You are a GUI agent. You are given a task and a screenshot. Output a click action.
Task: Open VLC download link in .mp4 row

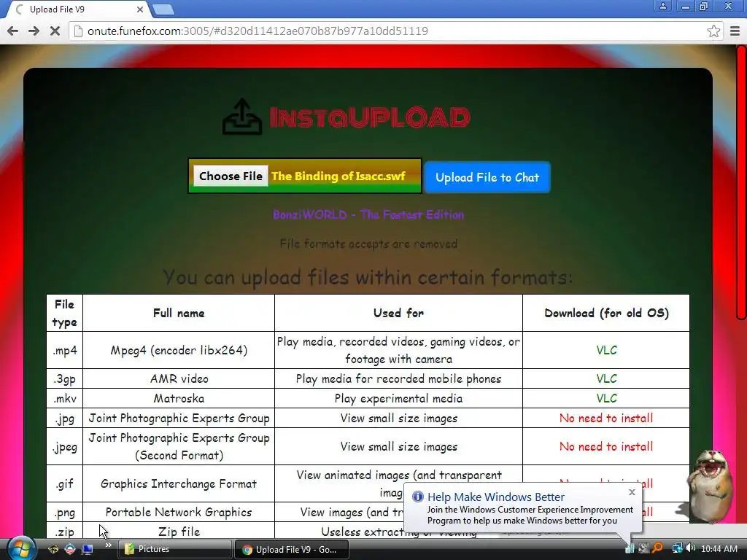606,351
